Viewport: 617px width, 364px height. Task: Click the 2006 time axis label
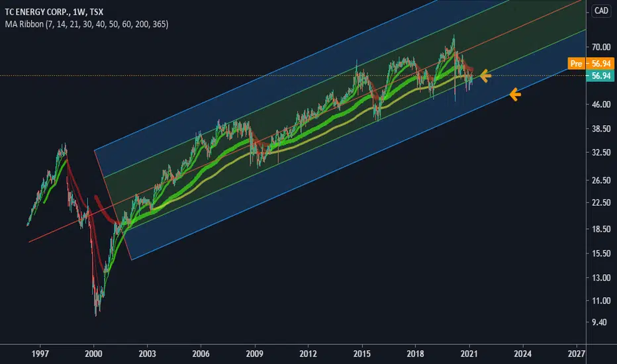click(x=201, y=354)
